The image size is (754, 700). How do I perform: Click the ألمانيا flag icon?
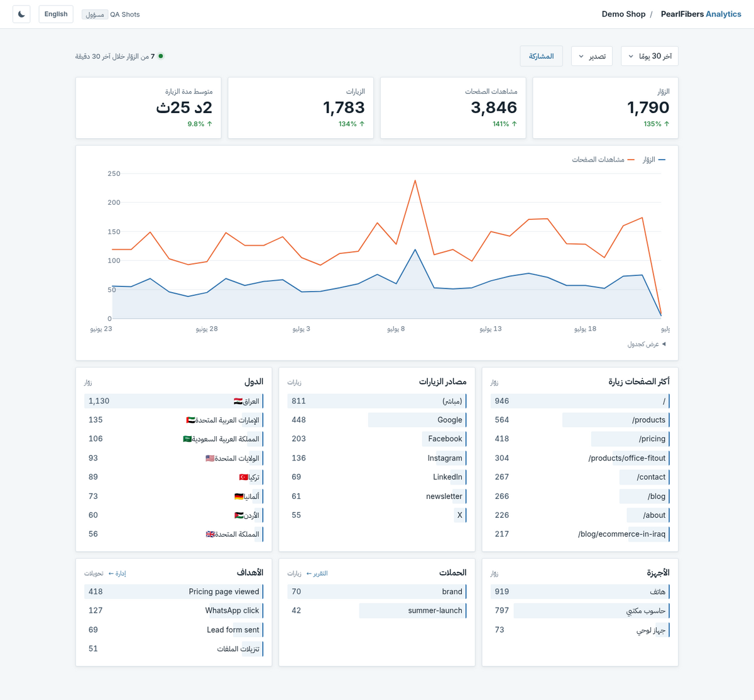(239, 496)
